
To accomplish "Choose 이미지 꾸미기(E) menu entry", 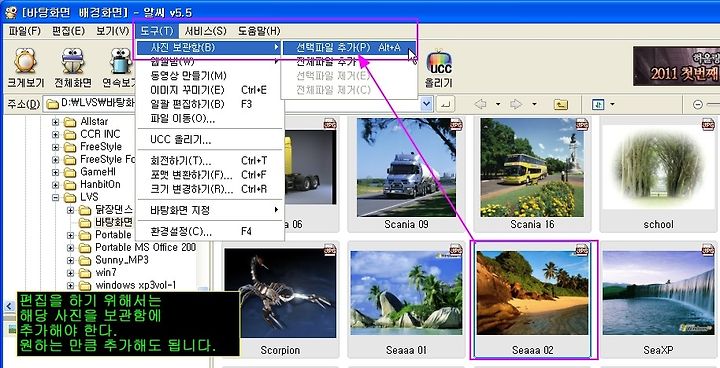I will (x=209, y=90).
